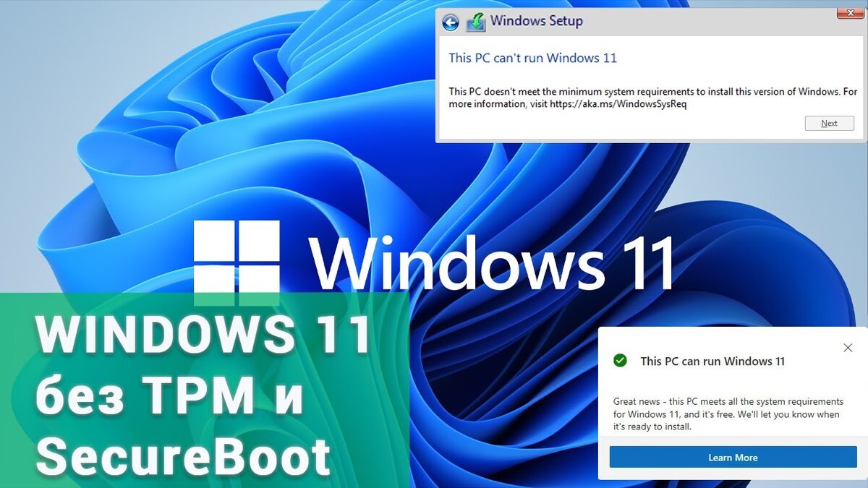868x488 pixels.
Task: Click the Windows Setup title text
Action: click(536, 21)
